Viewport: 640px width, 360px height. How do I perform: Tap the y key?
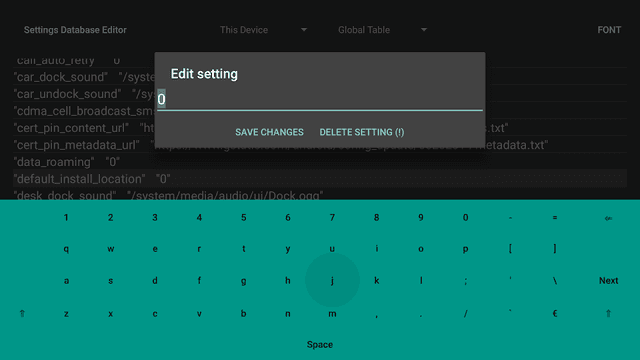tap(288, 249)
